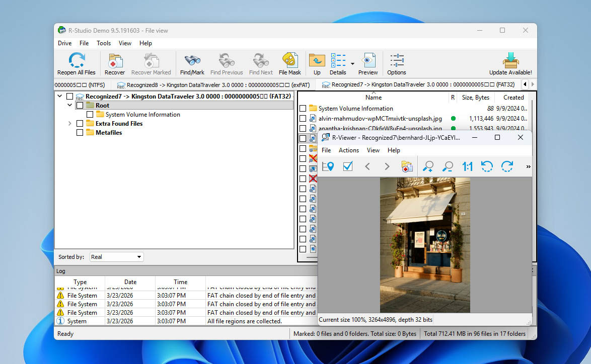Sort files by the Name column header
The image size is (591, 364).
click(x=373, y=98)
